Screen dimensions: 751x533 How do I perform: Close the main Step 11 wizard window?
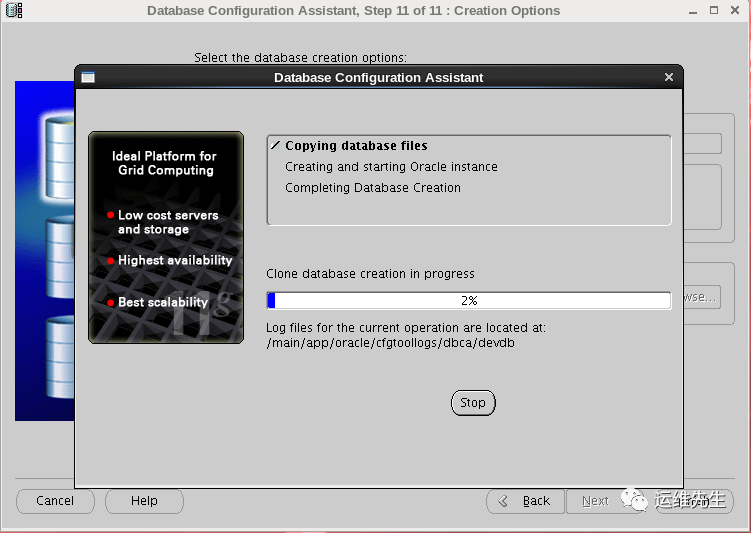pos(735,10)
